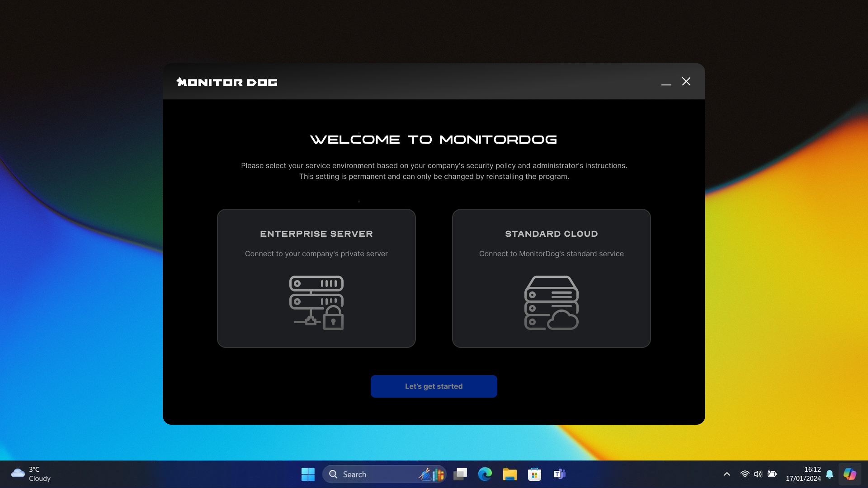The image size is (868, 488).
Task: Toggle the notifications bell in system tray
Action: 830,474
